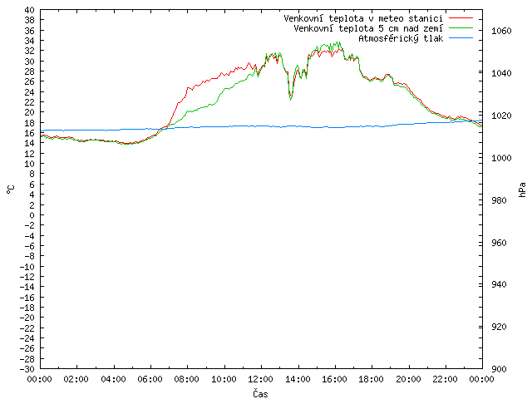
Task: Click the '−30' temperature axis label
Action: pos(27,369)
